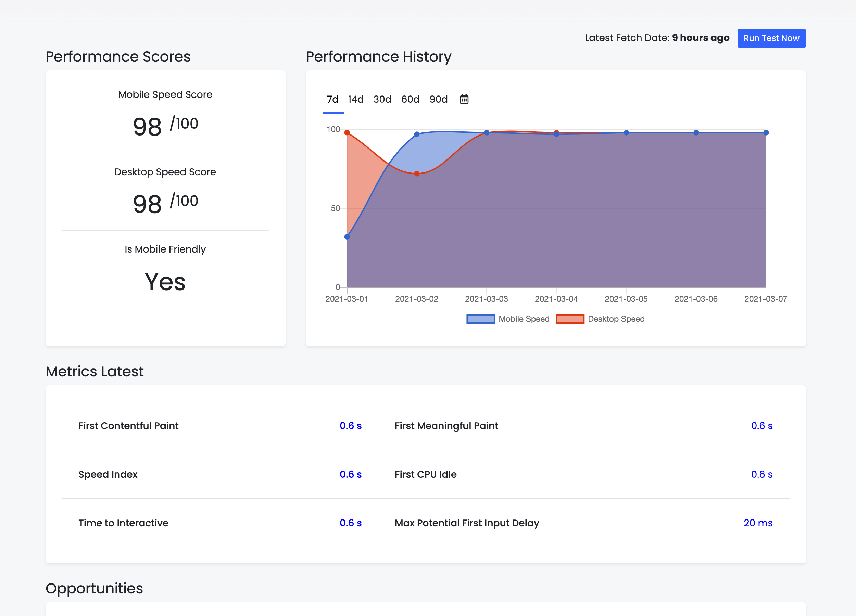Image resolution: width=856 pixels, height=616 pixels.
Task: Click the 20 ms input delay value
Action: (x=758, y=523)
